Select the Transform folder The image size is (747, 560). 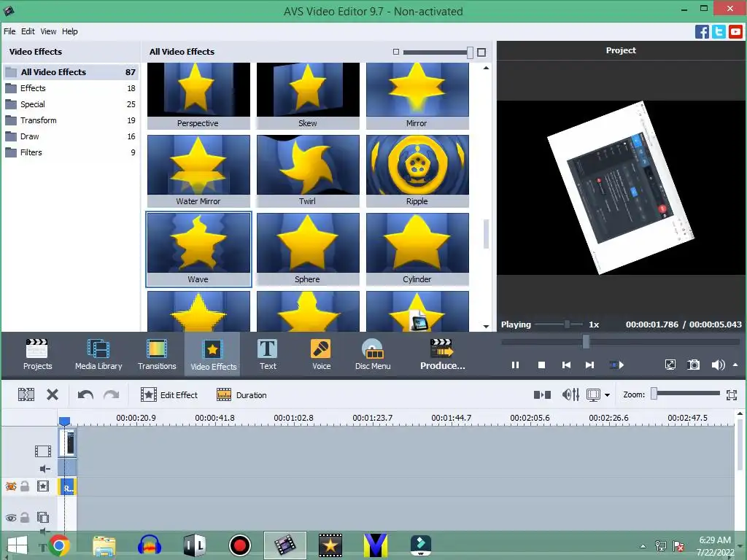71,120
